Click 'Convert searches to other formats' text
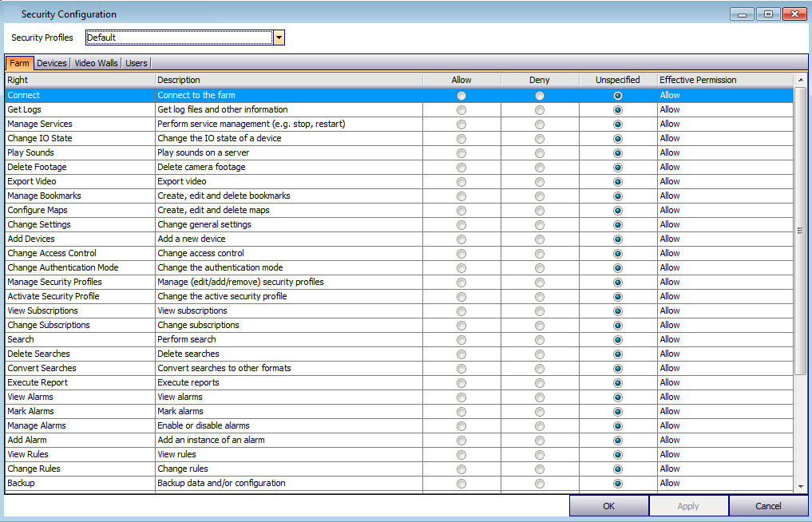The height and width of the screenshot is (522, 812). [224, 368]
